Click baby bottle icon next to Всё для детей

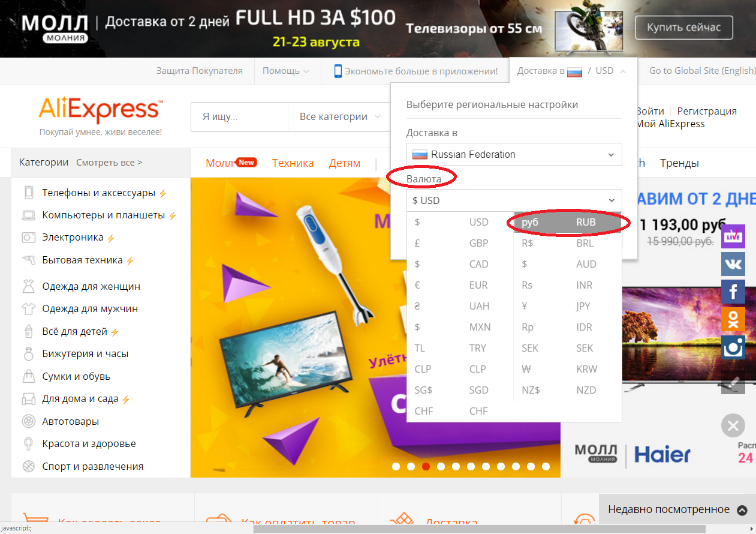(x=28, y=331)
